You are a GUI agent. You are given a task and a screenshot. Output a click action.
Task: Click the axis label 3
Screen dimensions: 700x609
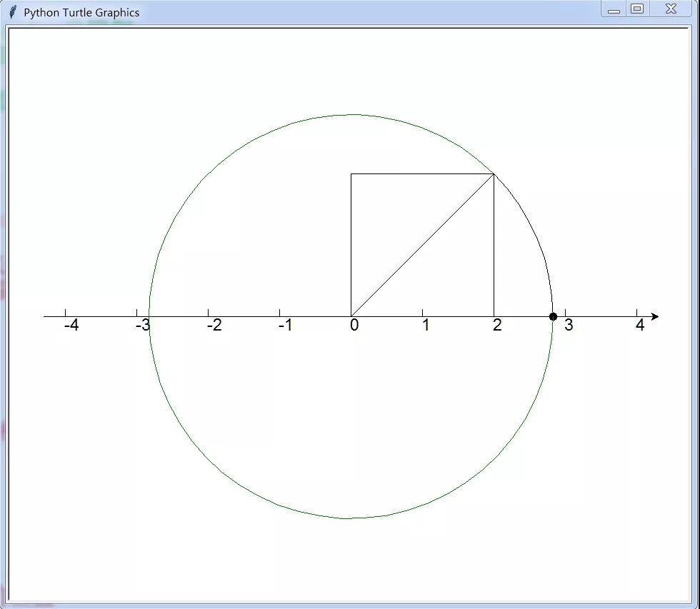pyautogui.click(x=569, y=326)
